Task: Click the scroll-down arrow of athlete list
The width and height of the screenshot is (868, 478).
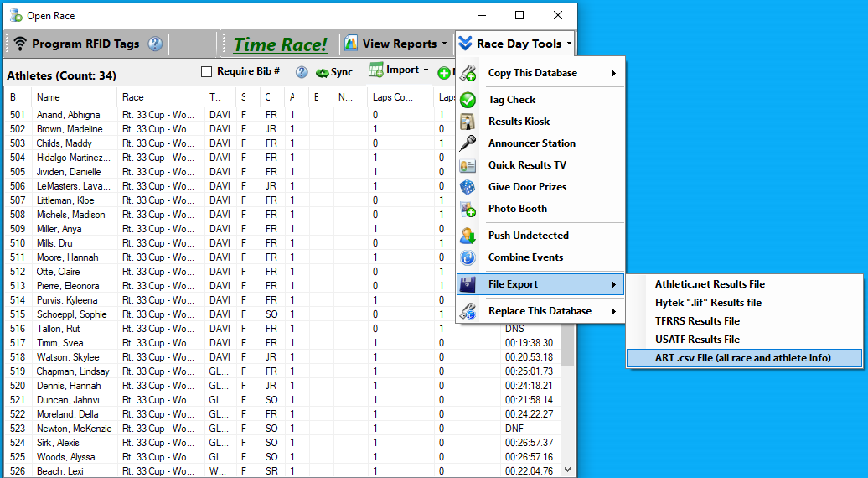Action: [x=568, y=470]
